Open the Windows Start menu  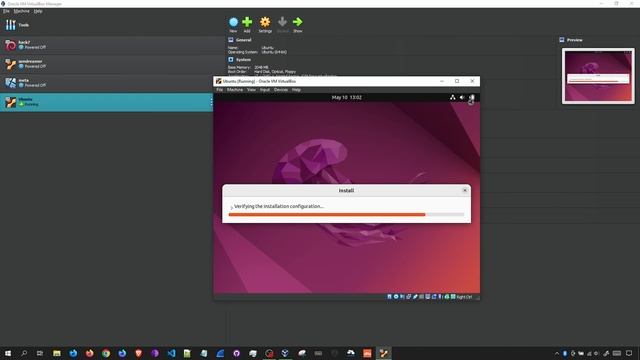pos(8,353)
